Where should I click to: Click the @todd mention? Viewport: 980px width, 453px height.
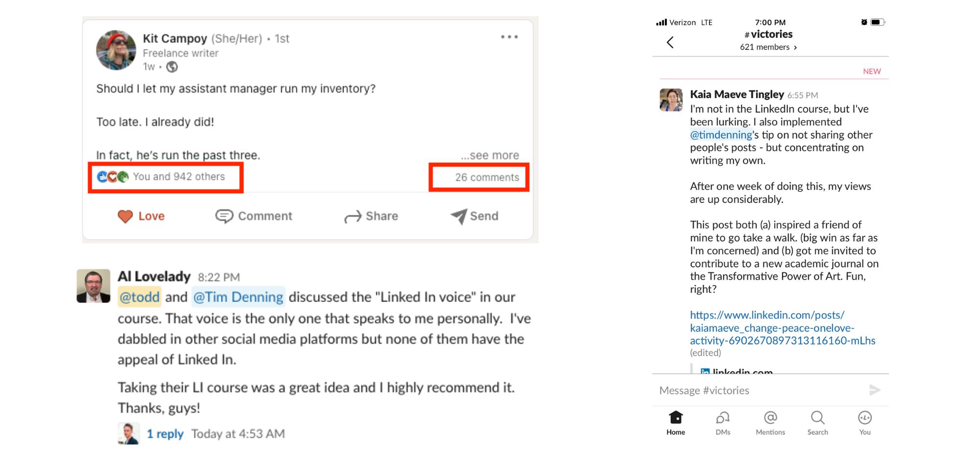point(140,297)
